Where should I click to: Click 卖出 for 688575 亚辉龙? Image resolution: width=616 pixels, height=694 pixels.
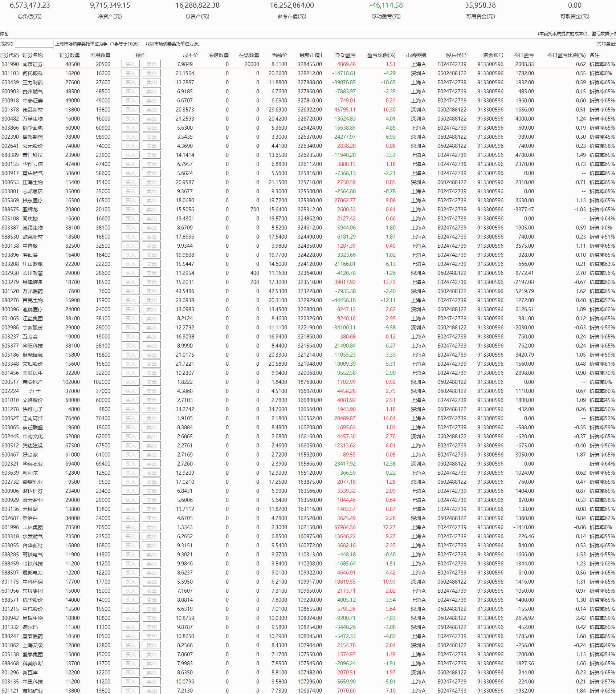152,210
